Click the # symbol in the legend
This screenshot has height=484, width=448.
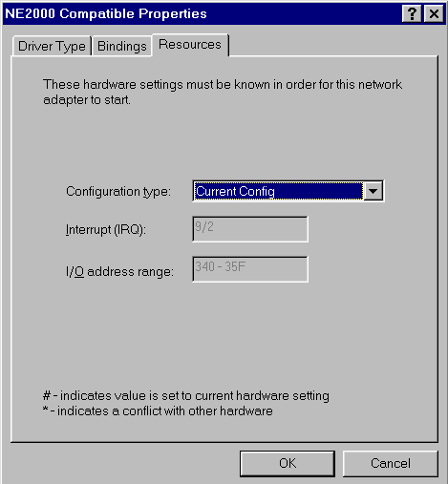click(x=47, y=396)
